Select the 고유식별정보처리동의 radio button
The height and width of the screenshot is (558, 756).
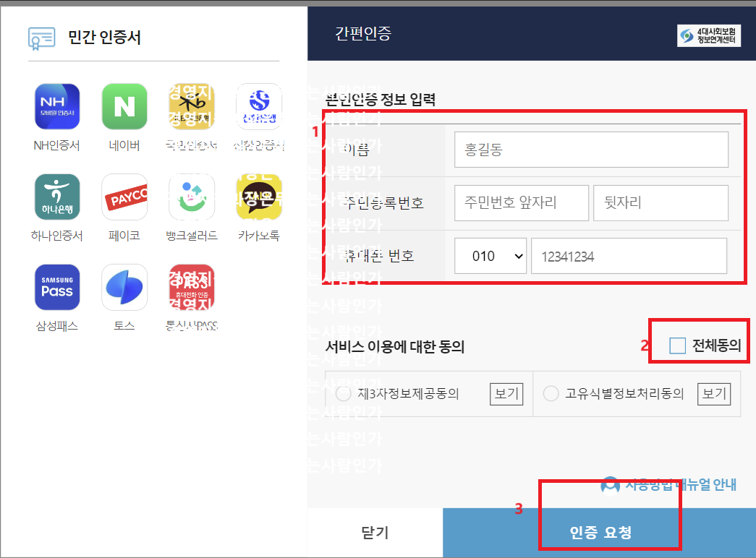551,393
